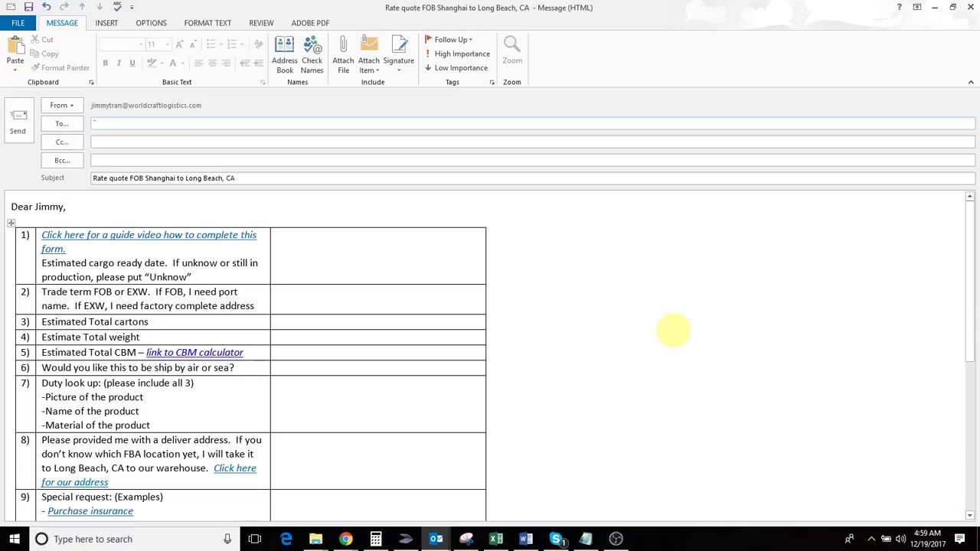Open the FILE tab

coord(18,23)
